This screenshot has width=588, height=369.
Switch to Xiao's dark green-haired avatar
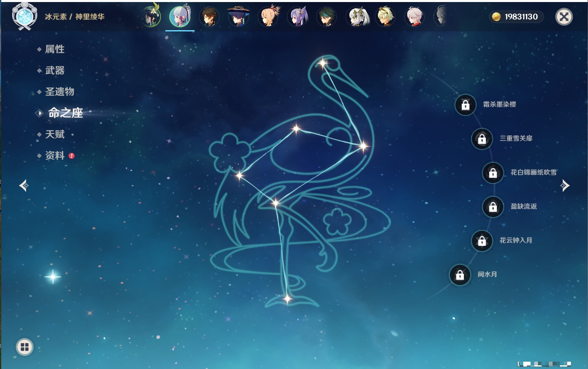pos(327,17)
